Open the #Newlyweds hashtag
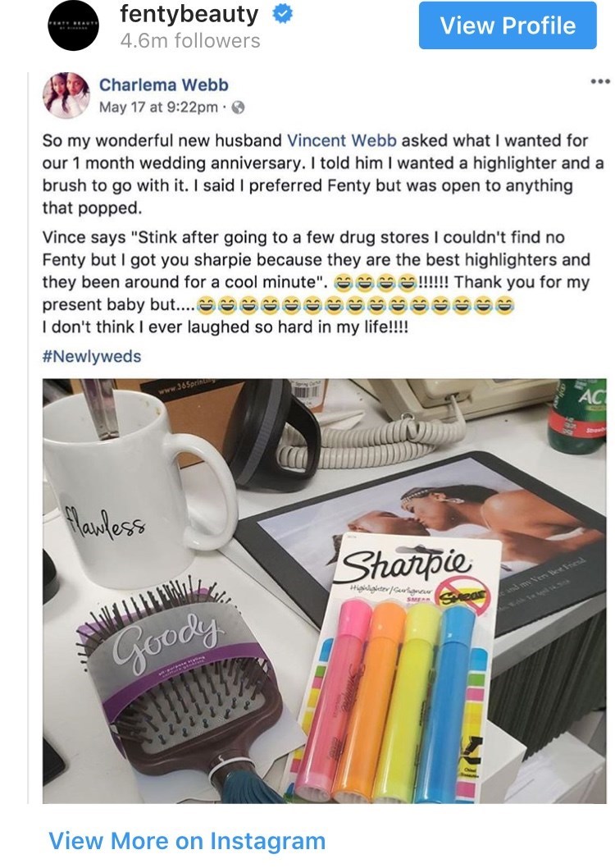Image resolution: width=615 pixels, height=868 pixels. [92, 356]
